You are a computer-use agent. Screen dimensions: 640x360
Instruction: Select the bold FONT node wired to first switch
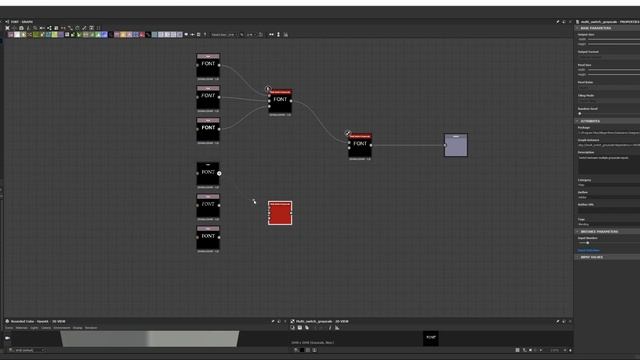208,129
